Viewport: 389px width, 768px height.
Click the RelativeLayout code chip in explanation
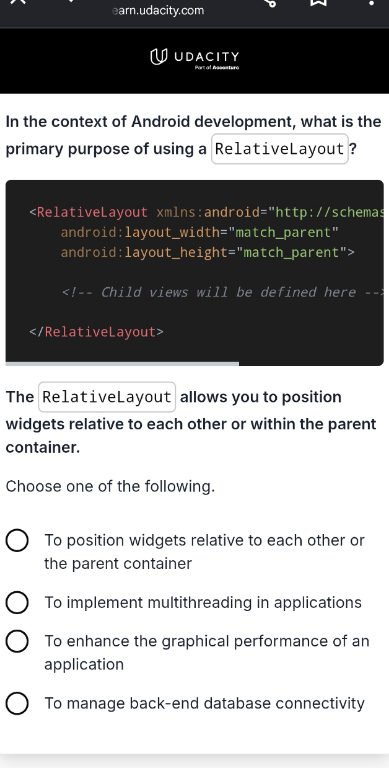(107, 397)
